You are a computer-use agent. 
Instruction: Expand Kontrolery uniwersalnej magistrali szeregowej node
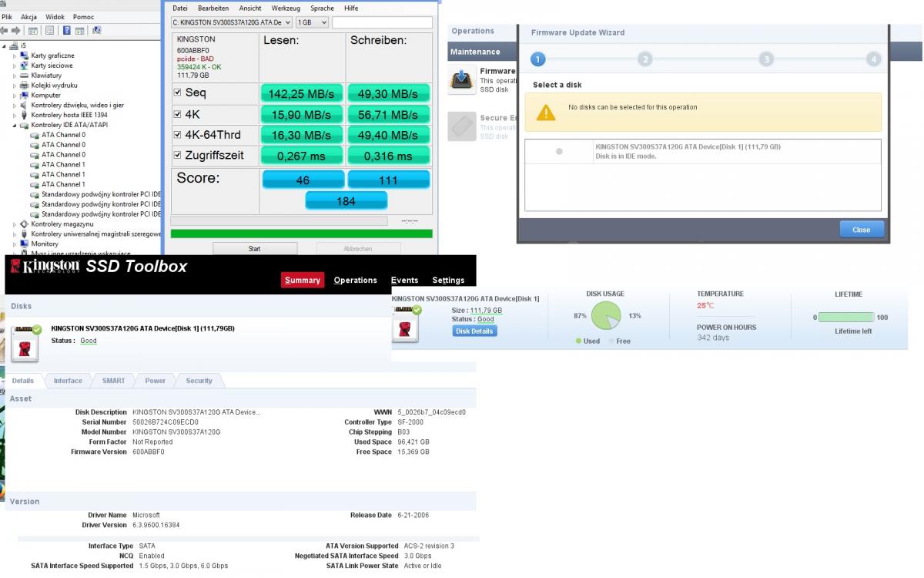(15, 234)
